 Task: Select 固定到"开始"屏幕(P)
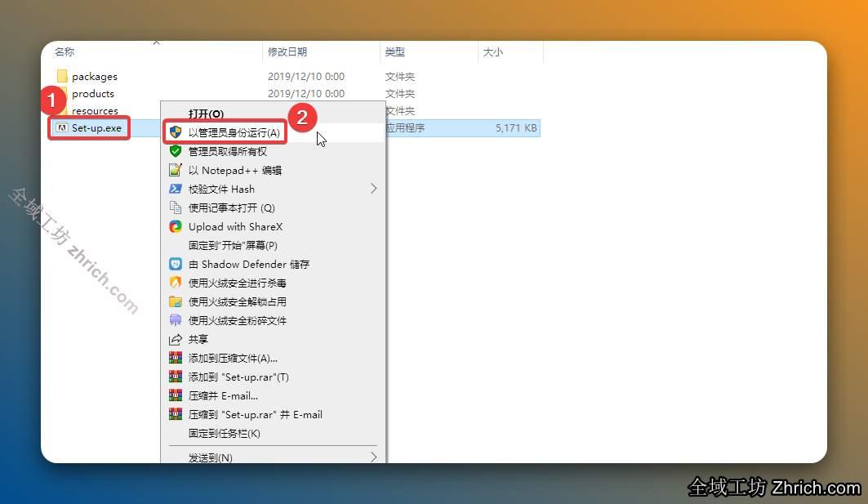(x=274, y=245)
